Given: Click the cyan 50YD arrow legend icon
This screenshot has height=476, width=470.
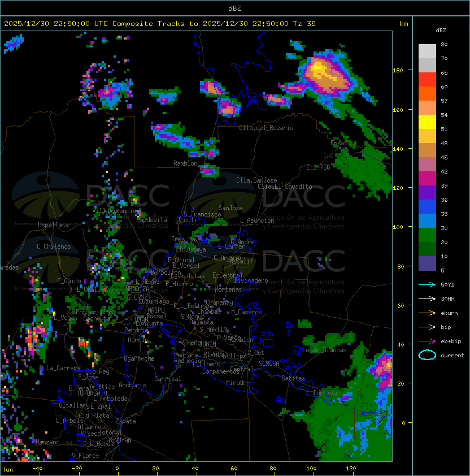Looking at the screenshot, I should (427, 285).
